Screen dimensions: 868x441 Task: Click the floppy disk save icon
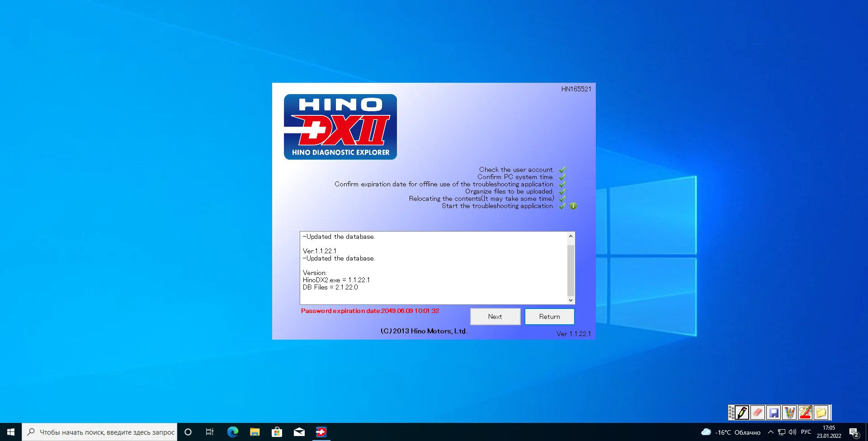point(774,413)
